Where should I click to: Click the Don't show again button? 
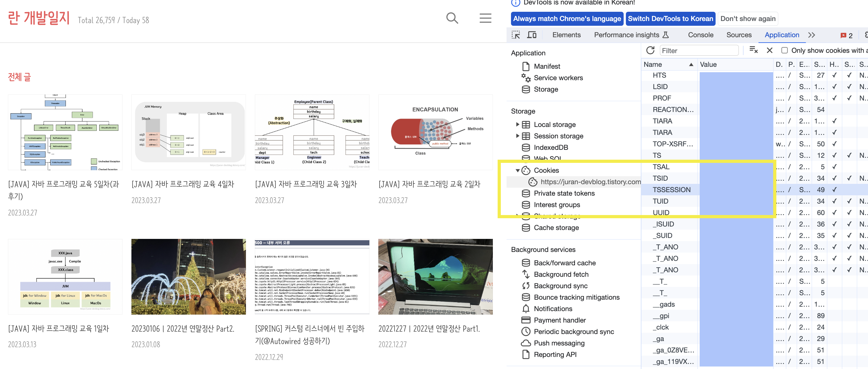747,19
